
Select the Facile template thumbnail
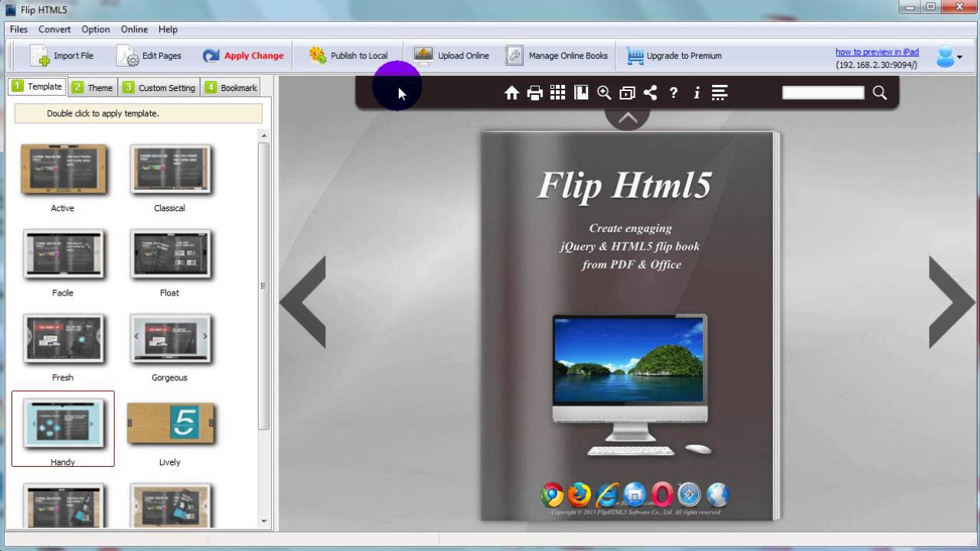pyautogui.click(x=63, y=255)
